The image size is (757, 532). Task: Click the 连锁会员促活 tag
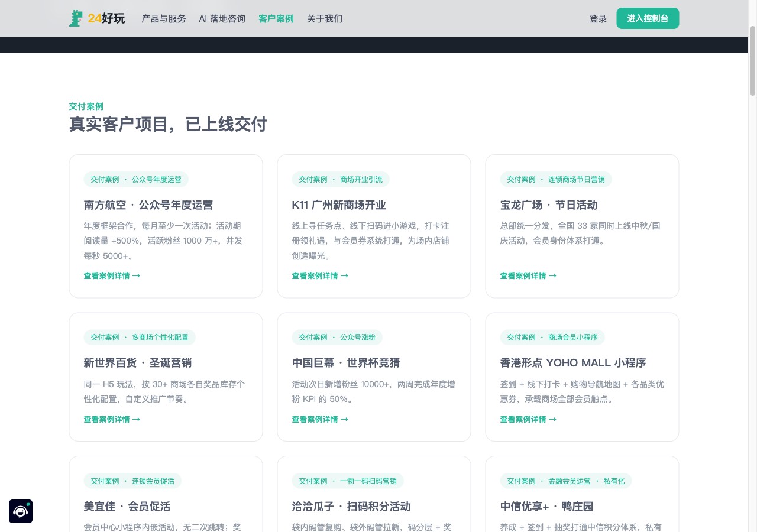coord(132,481)
